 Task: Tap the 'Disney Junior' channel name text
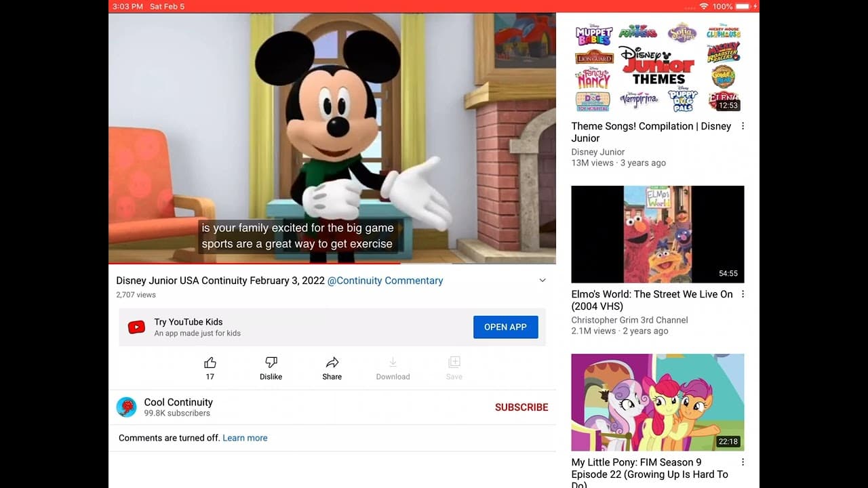tap(598, 152)
